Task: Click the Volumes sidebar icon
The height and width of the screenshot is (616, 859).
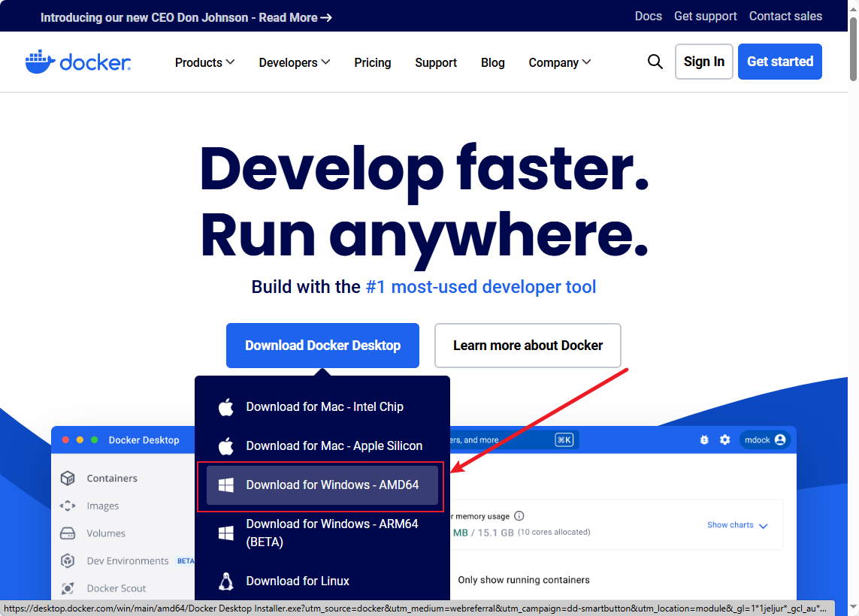Action: (68, 533)
